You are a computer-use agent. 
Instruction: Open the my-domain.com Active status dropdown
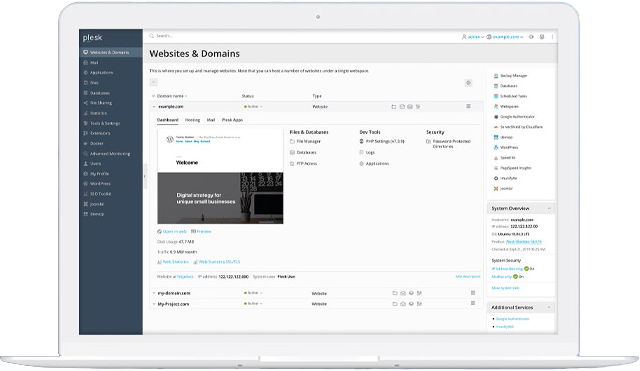[253, 293]
